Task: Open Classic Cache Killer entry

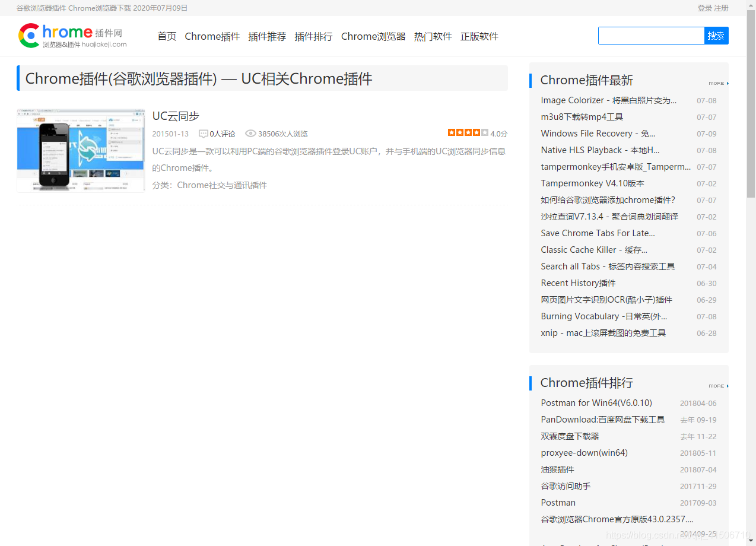Action: [x=594, y=250]
